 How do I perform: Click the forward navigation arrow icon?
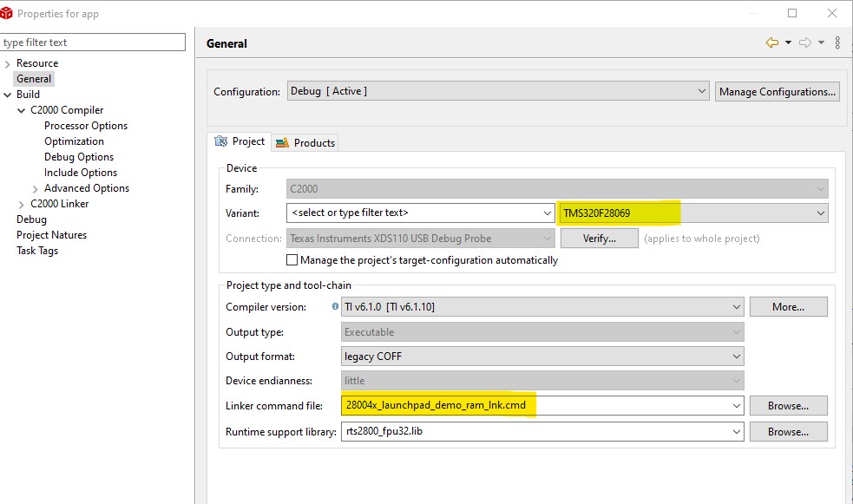pyautogui.click(x=805, y=43)
